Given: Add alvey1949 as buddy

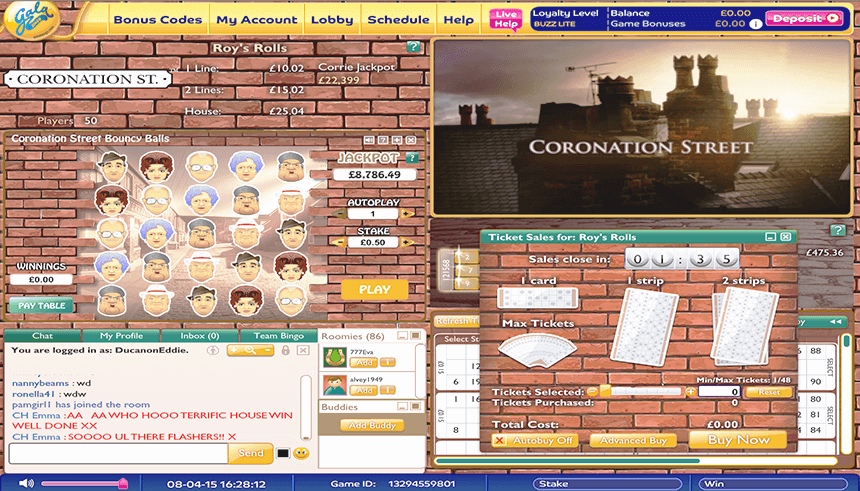Looking at the screenshot, I should pyautogui.click(x=364, y=390).
